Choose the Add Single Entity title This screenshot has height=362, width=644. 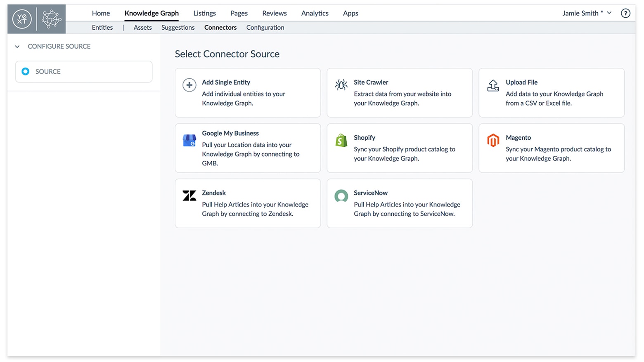(x=226, y=82)
